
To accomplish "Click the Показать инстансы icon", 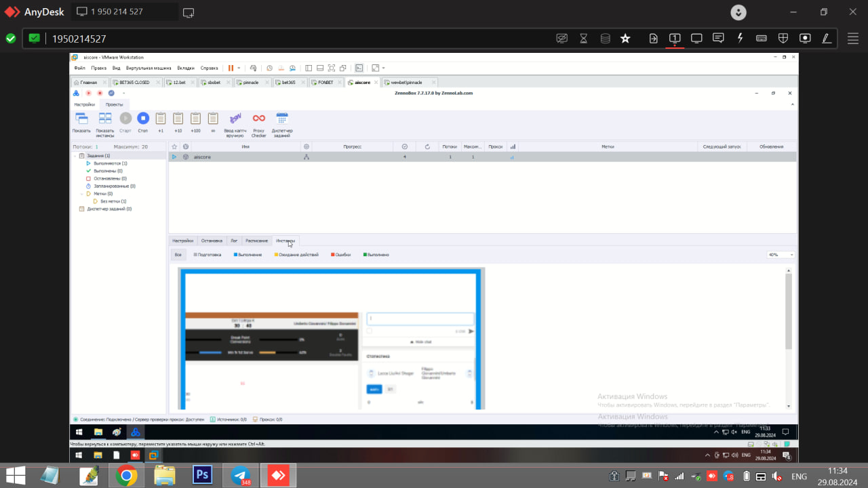I will [105, 119].
